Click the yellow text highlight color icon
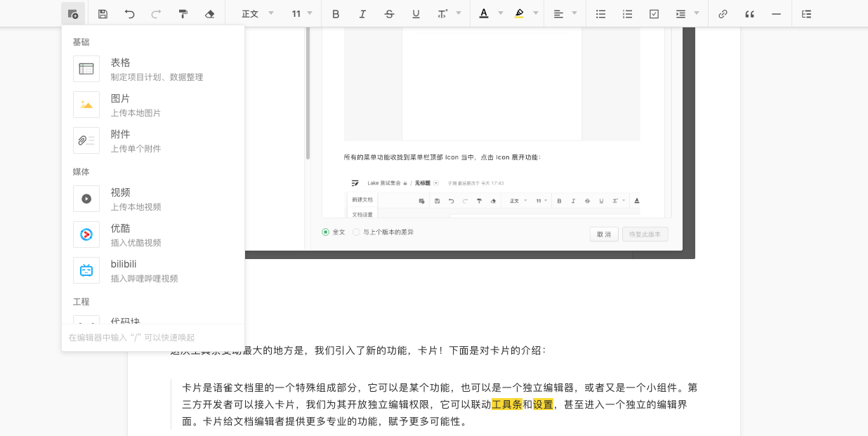This screenshot has height=436, width=868. [x=519, y=13]
